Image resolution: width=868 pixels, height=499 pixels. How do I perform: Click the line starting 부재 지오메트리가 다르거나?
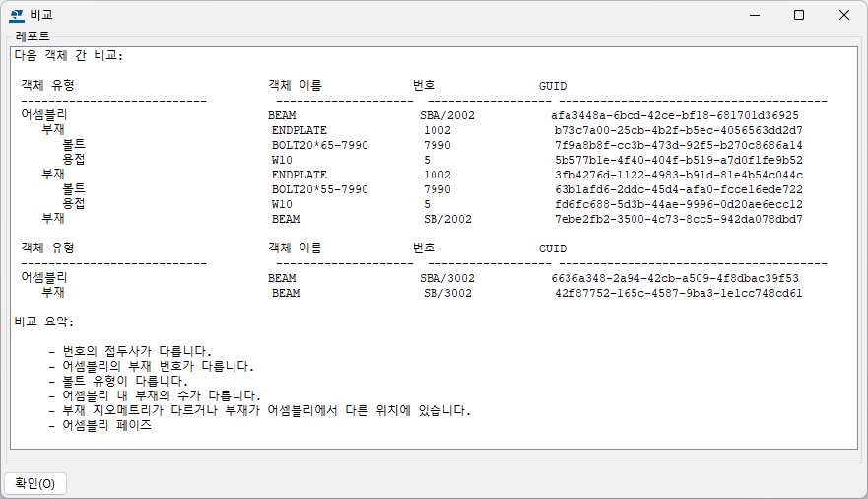[x=266, y=411]
